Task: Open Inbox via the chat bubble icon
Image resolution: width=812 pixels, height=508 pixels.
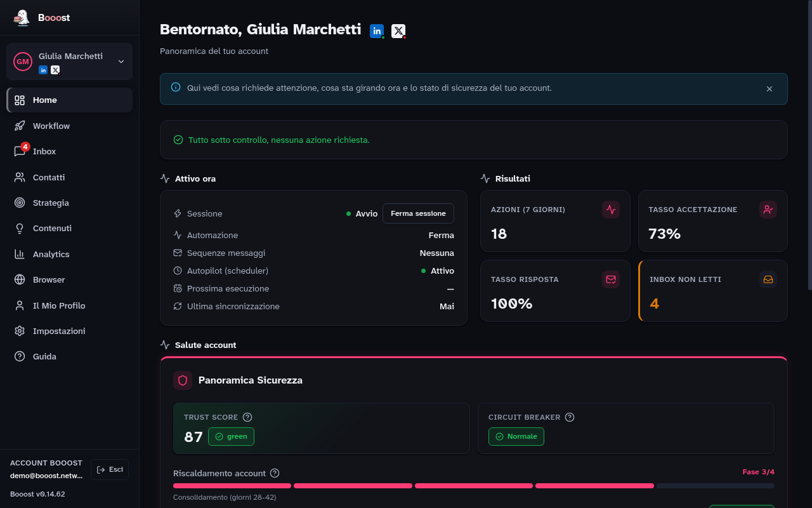Action: click(x=20, y=152)
